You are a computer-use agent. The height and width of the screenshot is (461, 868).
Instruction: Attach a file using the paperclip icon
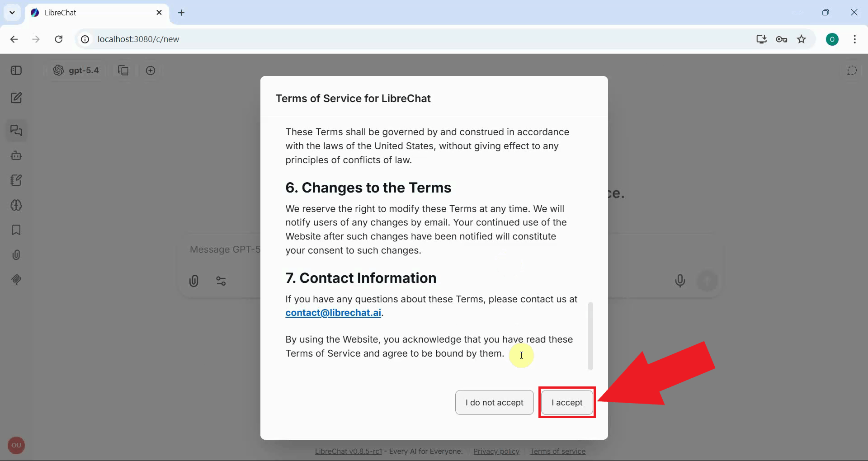194,281
